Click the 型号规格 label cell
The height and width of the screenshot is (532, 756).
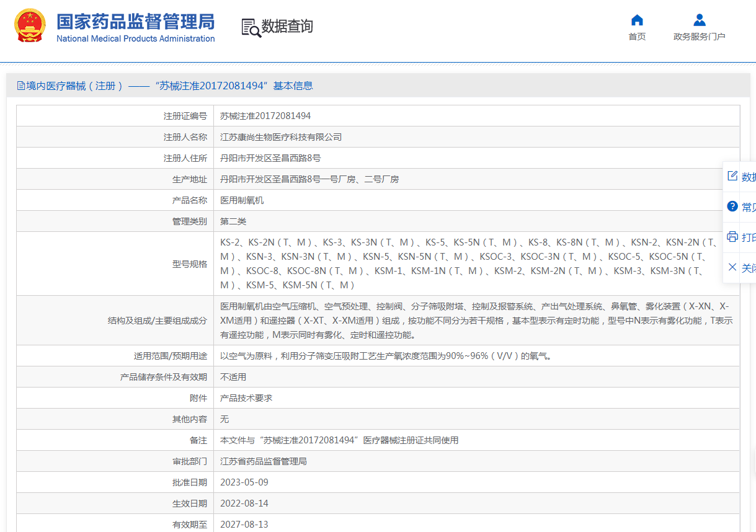pos(115,264)
